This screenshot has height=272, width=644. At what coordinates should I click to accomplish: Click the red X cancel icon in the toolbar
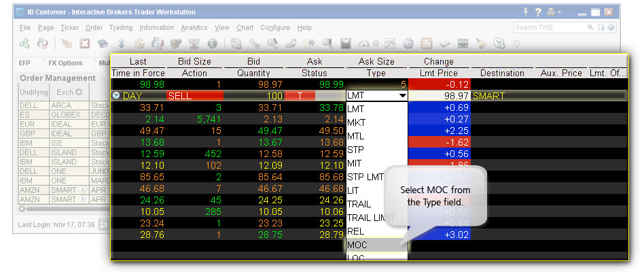tap(85, 43)
